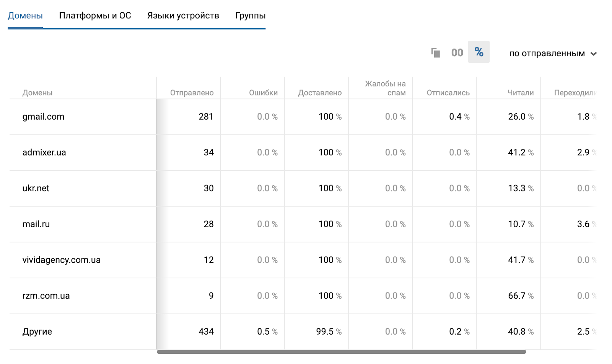Open the Языки устройств tab

(x=183, y=16)
